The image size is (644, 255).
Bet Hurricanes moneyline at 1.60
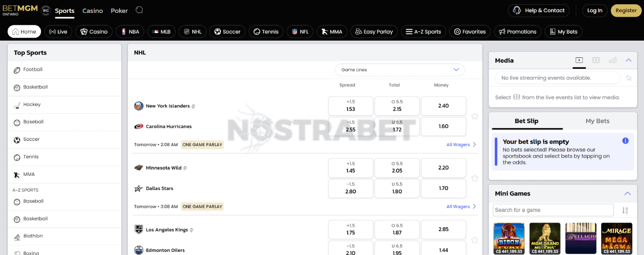coord(444,127)
